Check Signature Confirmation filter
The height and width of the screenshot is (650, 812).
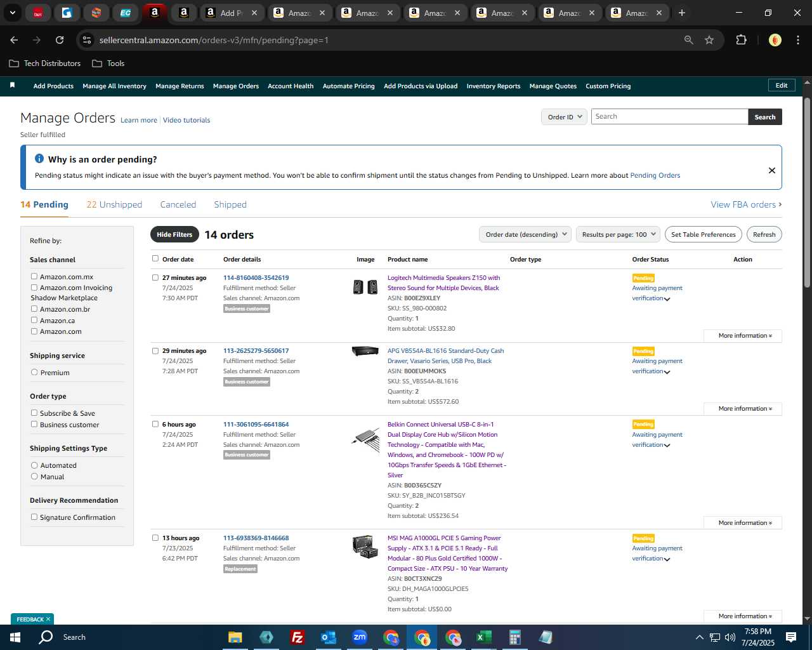[x=34, y=517]
